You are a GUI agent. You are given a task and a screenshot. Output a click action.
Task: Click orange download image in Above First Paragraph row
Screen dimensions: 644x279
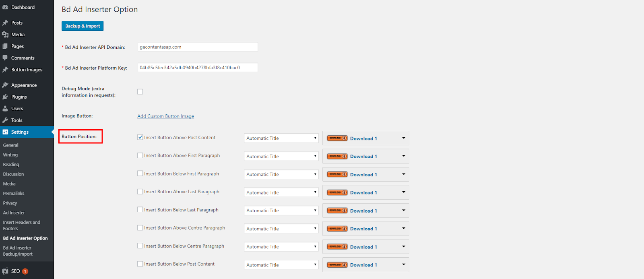click(x=337, y=156)
